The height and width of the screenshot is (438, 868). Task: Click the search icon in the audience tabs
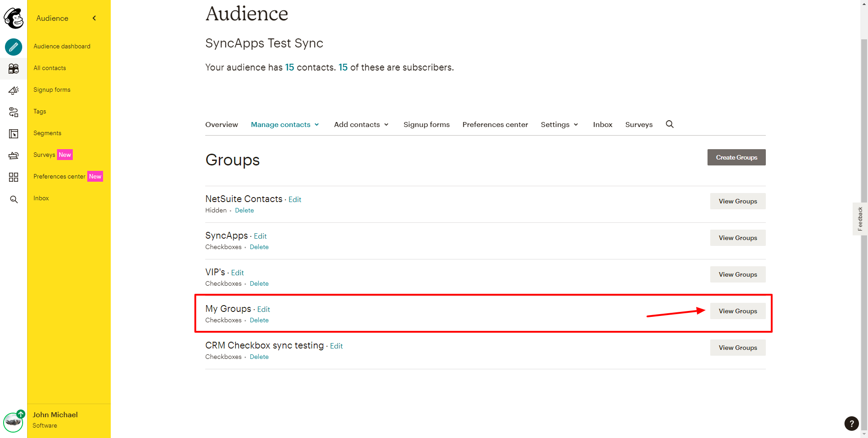[670, 124]
